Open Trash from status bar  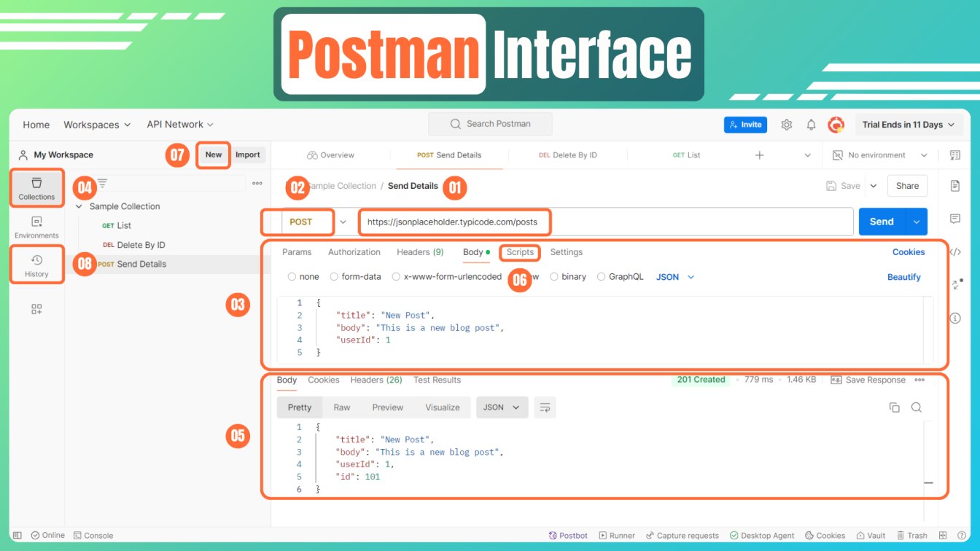[x=912, y=535]
